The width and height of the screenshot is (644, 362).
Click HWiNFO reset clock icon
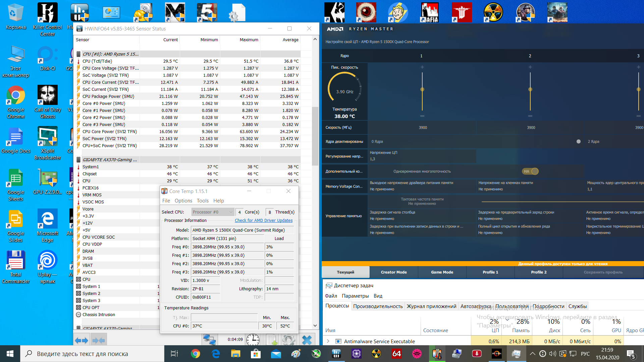(x=253, y=340)
